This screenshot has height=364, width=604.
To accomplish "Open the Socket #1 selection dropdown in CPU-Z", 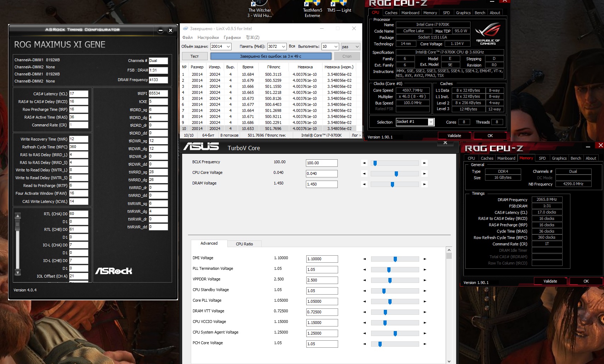I will point(431,122).
